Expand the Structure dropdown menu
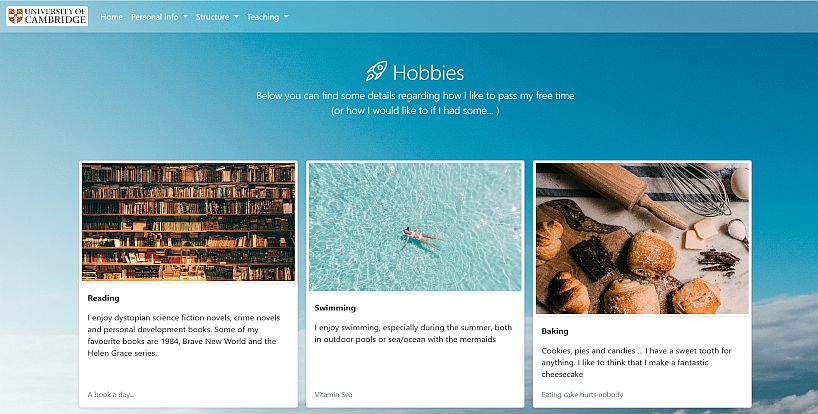The height and width of the screenshot is (414, 818). [217, 17]
